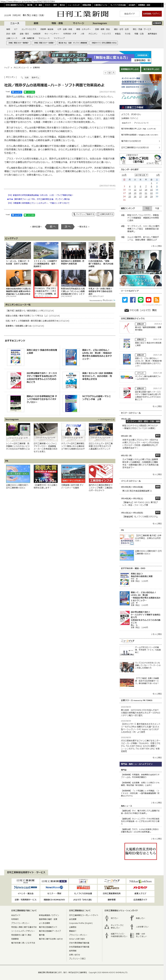Select day 15 in the calendar
166x980 pixels.
tap(151, 189)
